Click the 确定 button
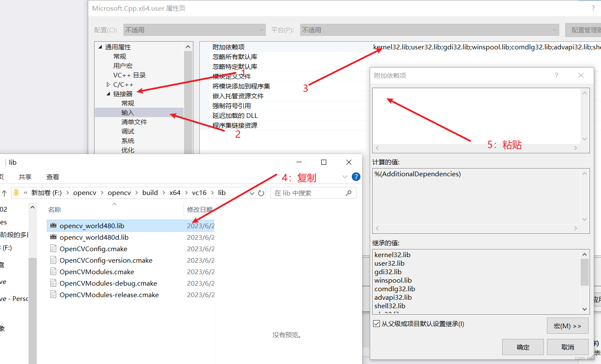 click(x=523, y=347)
